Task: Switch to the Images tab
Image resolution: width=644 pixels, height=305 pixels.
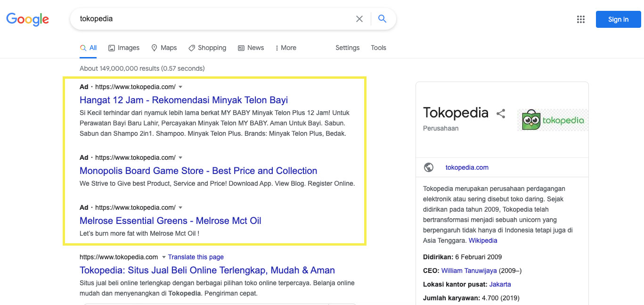Action: click(x=123, y=48)
